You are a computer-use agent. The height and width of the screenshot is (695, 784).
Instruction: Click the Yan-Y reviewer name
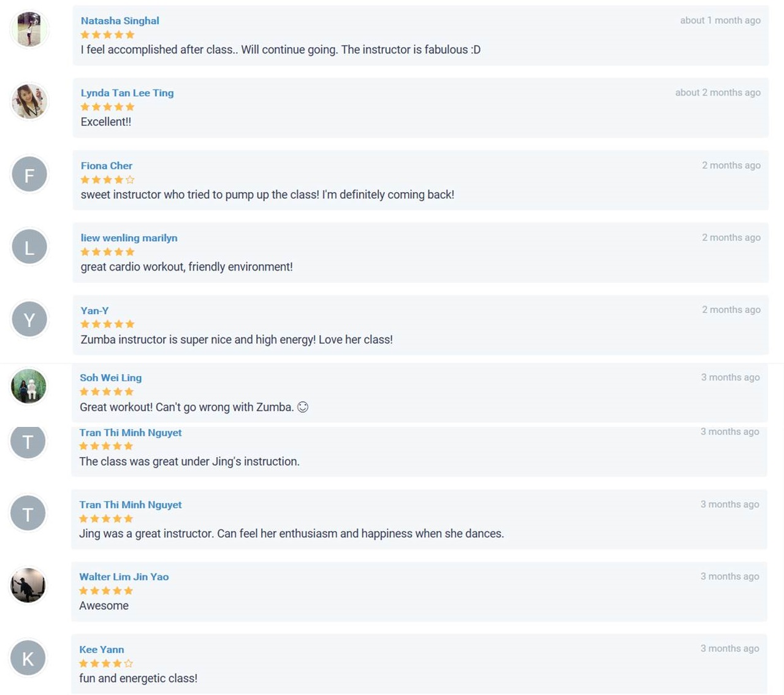(x=94, y=310)
